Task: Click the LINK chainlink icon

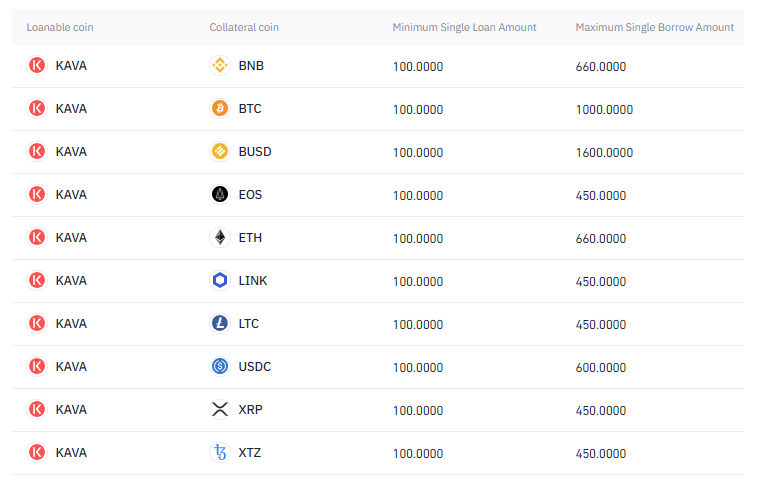Action: [x=220, y=280]
